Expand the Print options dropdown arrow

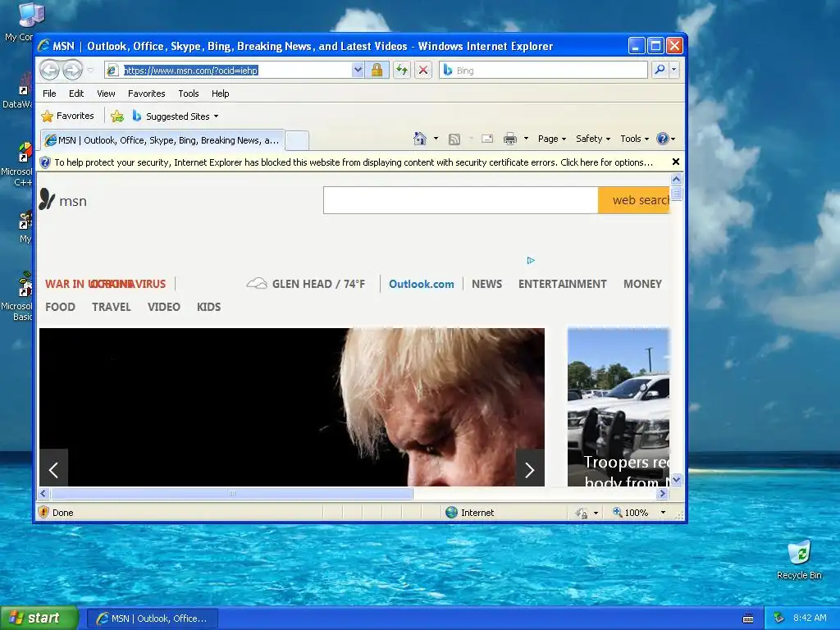[526, 139]
